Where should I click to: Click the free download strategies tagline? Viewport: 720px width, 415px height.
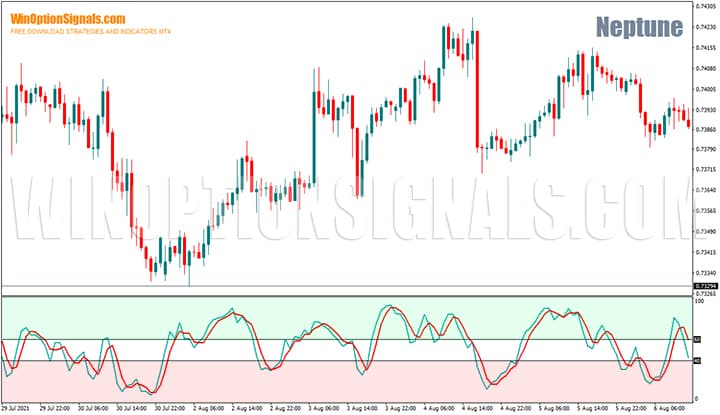[x=91, y=33]
